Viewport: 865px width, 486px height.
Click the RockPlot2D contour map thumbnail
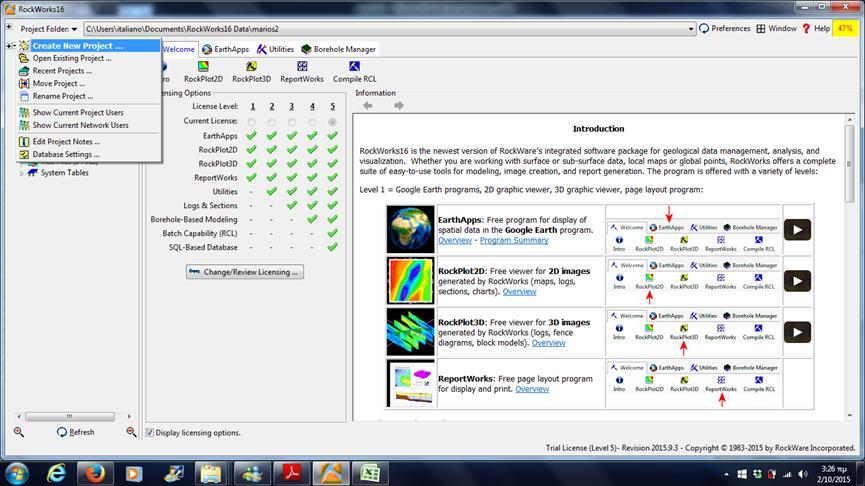coord(410,281)
